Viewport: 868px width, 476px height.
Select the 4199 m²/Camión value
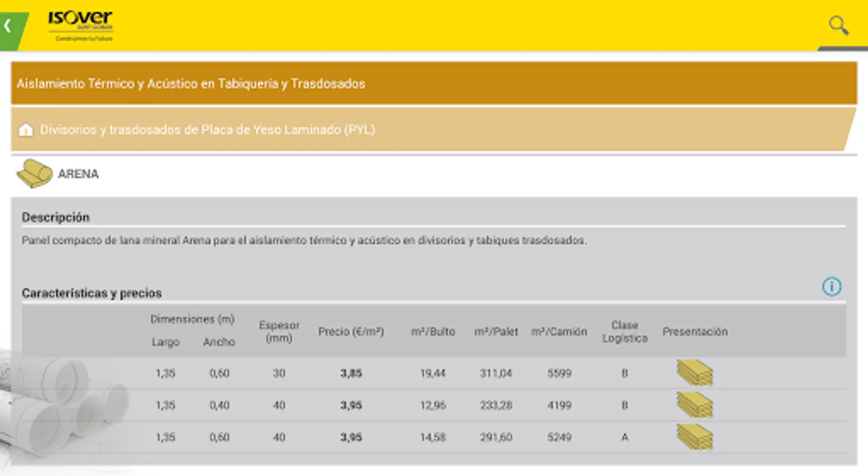coord(559,406)
